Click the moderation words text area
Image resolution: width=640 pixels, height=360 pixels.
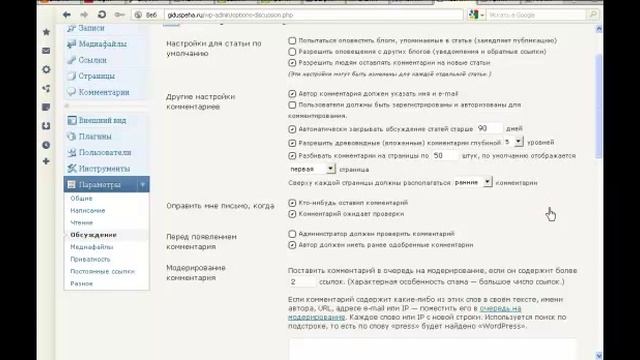[433, 349]
